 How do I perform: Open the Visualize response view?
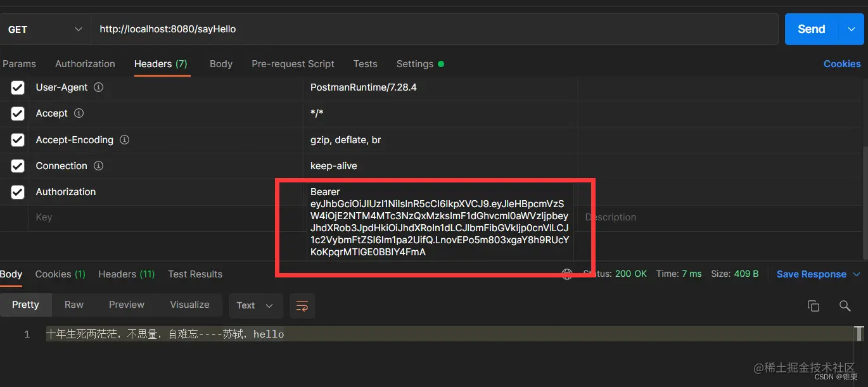(189, 305)
